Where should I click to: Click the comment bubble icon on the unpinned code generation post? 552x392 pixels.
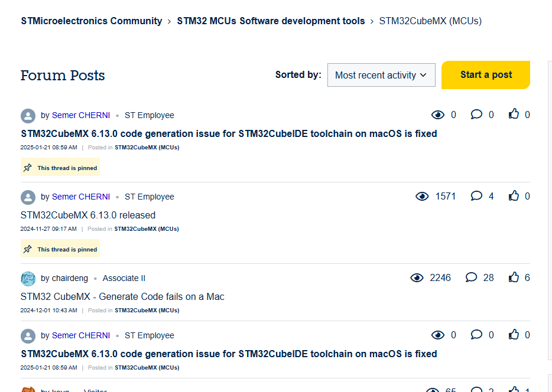pos(476,334)
